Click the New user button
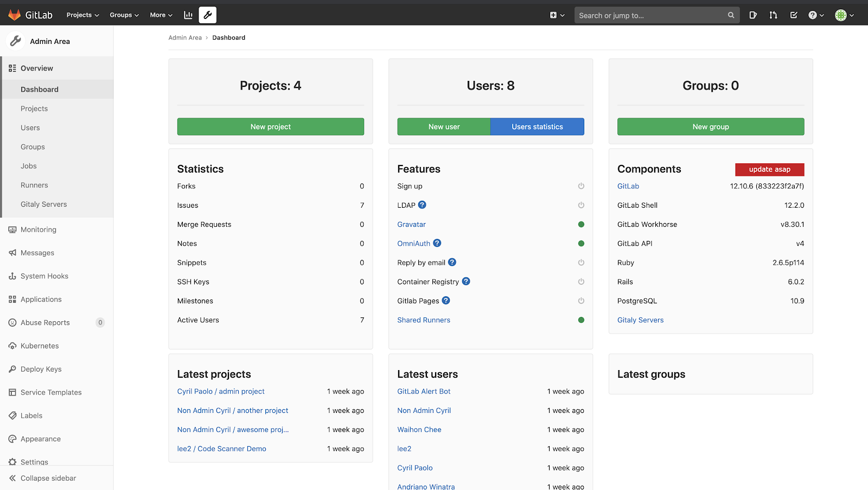 (444, 126)
